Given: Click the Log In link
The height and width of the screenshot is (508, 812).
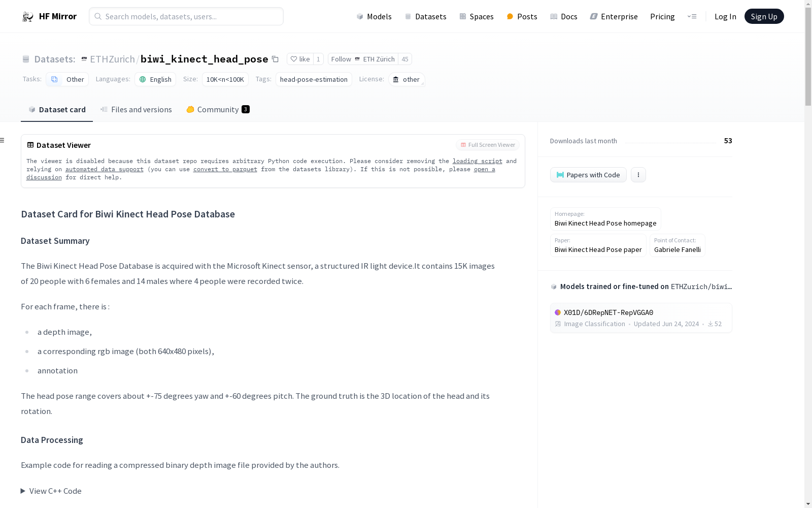Looking at the screenshot, I should click(725, 16).
